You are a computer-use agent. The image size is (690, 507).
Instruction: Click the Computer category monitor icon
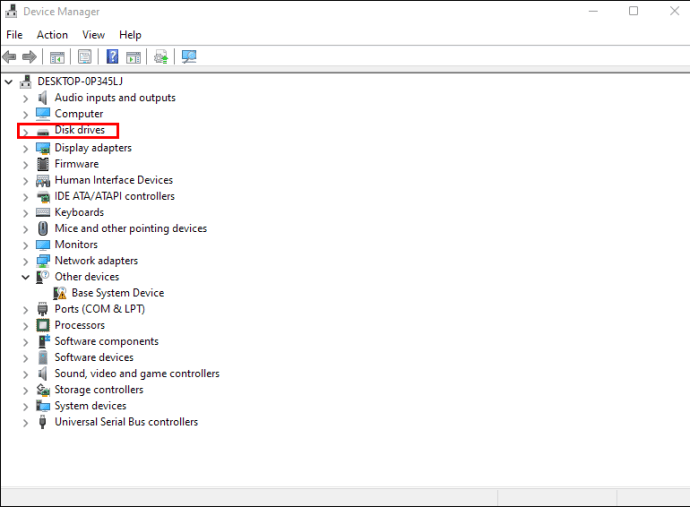43,114
